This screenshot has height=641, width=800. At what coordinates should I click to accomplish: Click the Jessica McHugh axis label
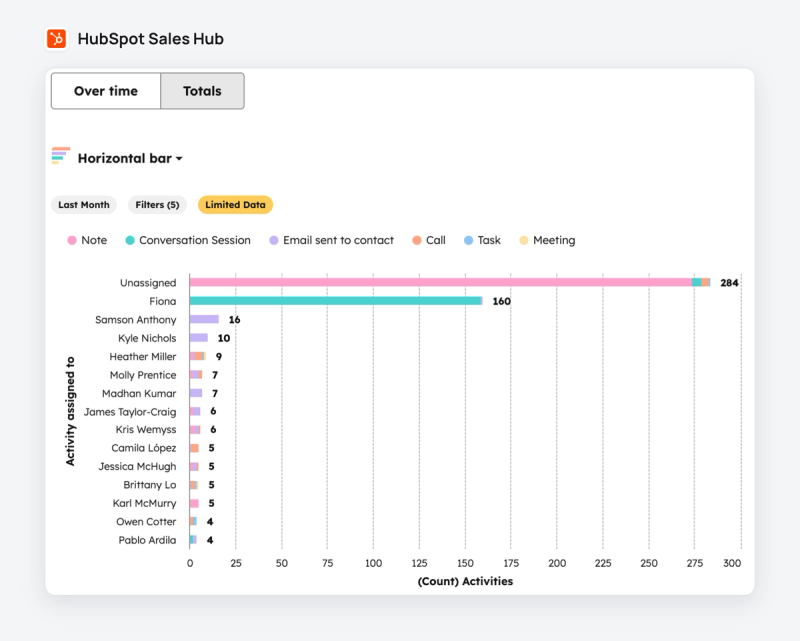137,466
